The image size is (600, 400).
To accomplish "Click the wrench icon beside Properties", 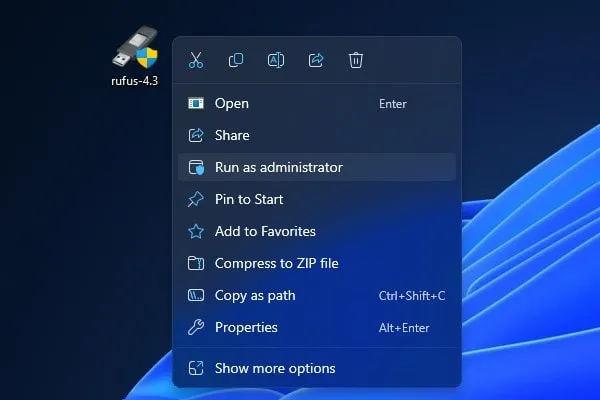I will tap(196, 327).
